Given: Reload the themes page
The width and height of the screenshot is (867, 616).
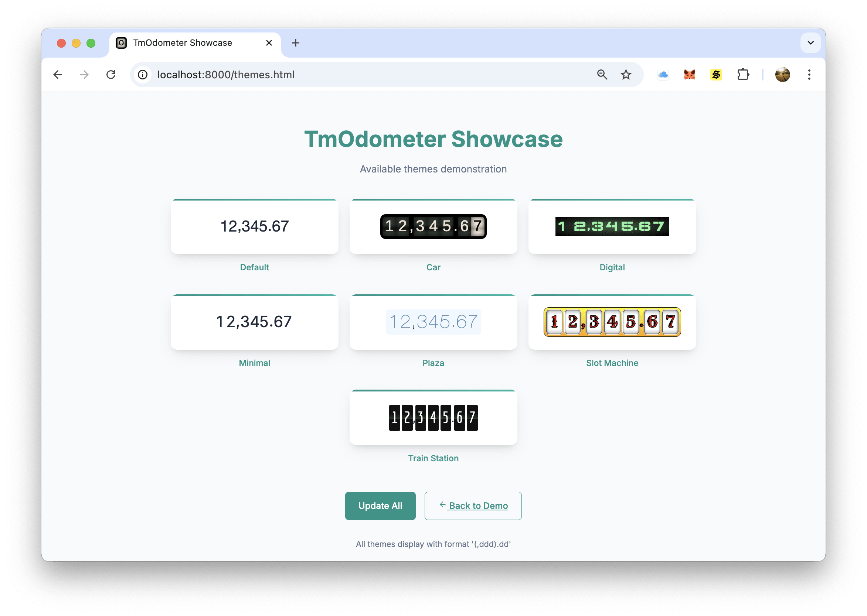Looking at the screenshot, I should (111, 75).
